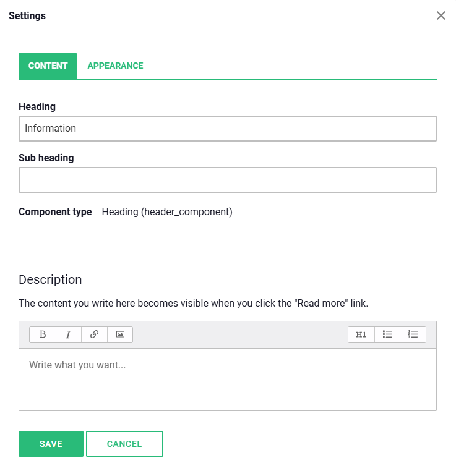Toggle bold formatting in the description editor
The image size is (456, 476).
click(x=43, y=334)
